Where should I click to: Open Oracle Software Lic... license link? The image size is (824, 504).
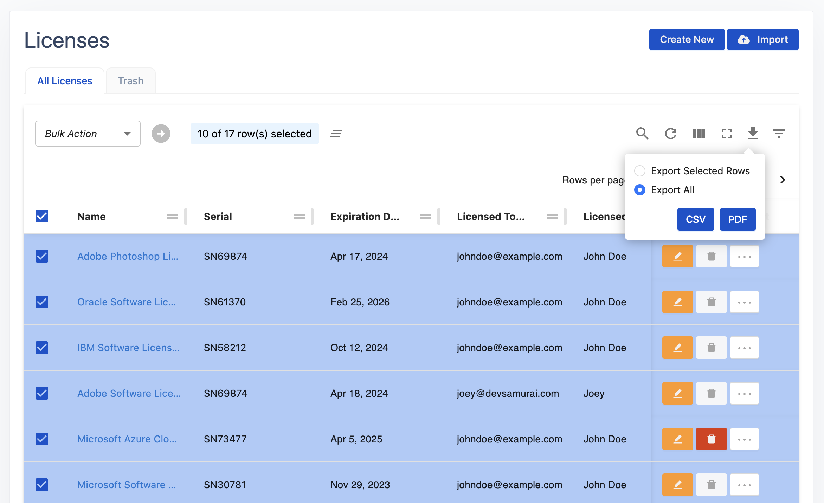(x=127, y=302)
